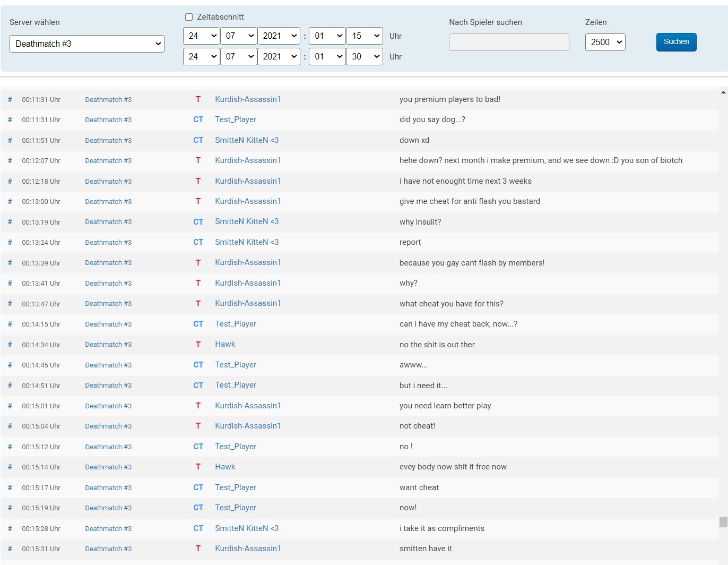Open the start day dropdown in the first date row
Screen dimensions: 728x565
202,36
